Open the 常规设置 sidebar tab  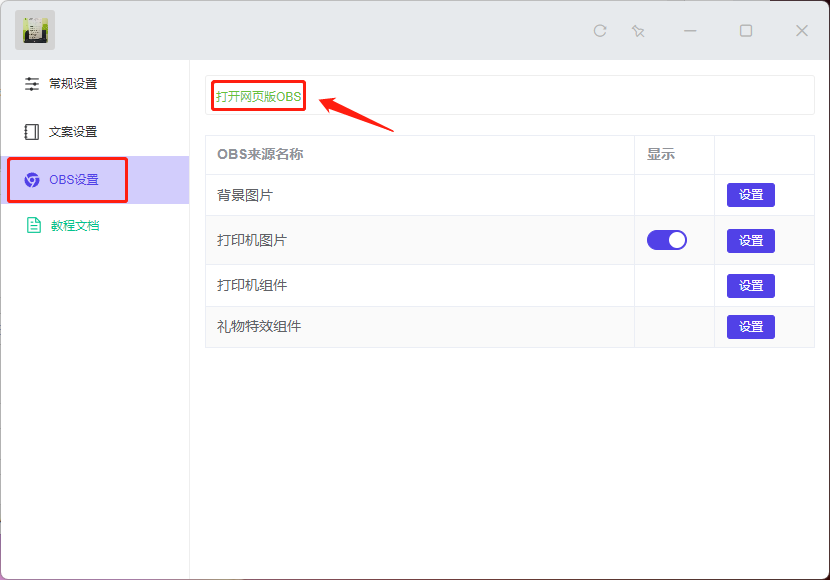coord(73,84)
